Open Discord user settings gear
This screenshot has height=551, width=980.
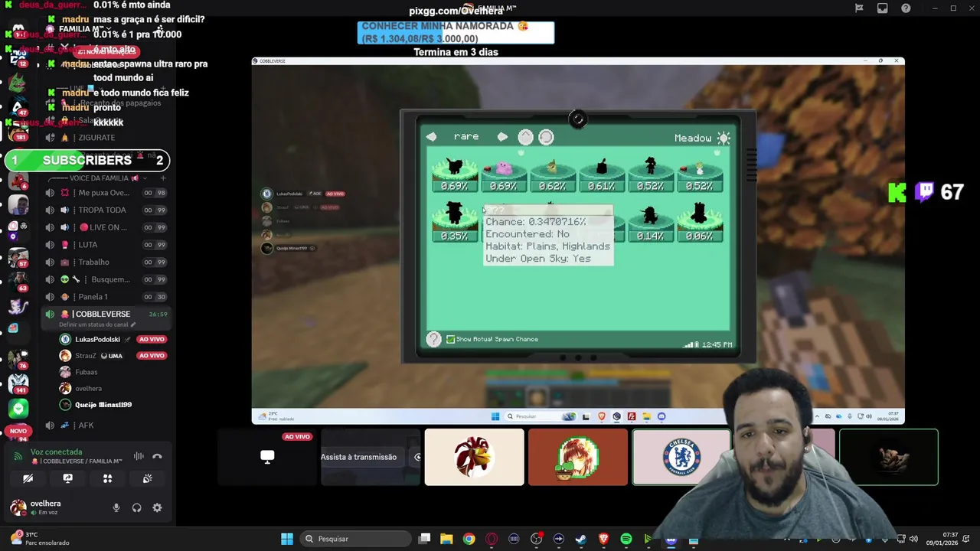(x=157, y=507)
